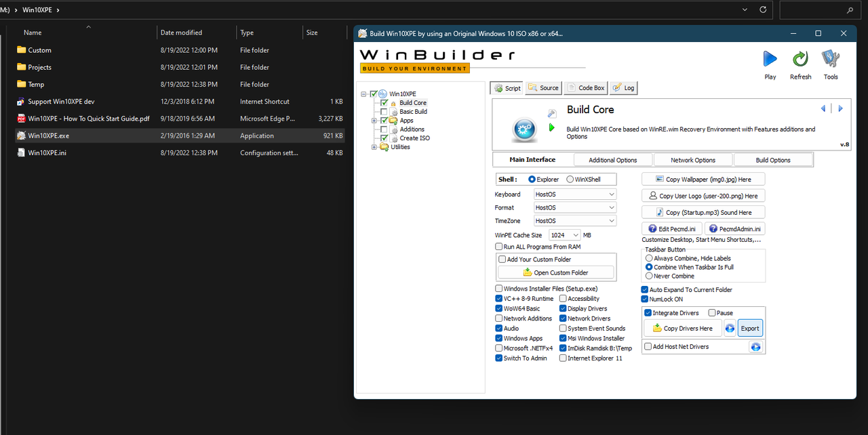The height and width of the screenshot is (435, 868).
Task: Enable Microsoft .NETFx4 checkbox
Action: (499, 348)
